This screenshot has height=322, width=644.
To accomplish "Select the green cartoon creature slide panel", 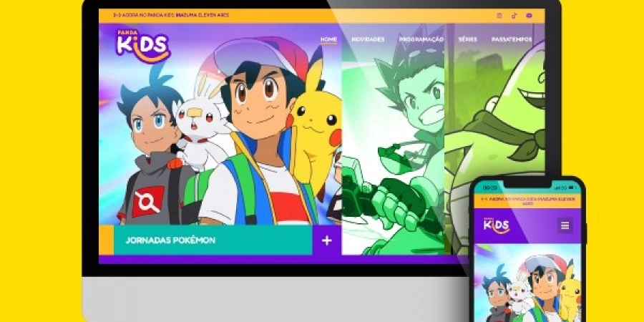I will (x=495, y=140).
